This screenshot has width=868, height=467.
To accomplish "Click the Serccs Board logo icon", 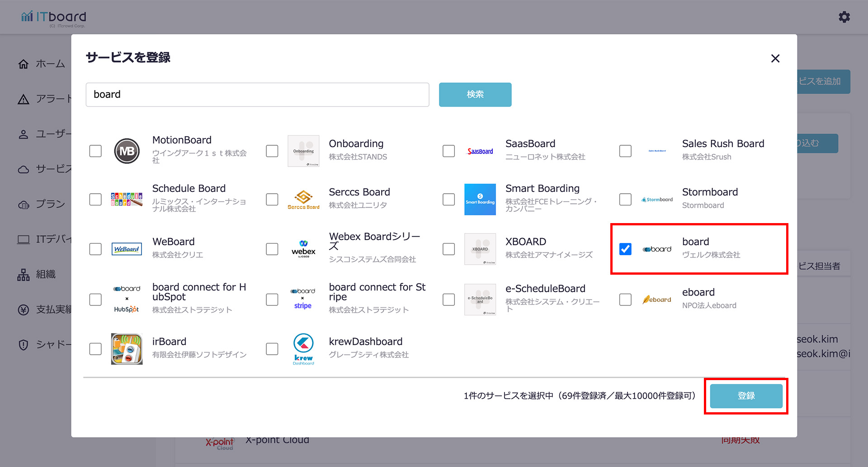I will (303, 200).
